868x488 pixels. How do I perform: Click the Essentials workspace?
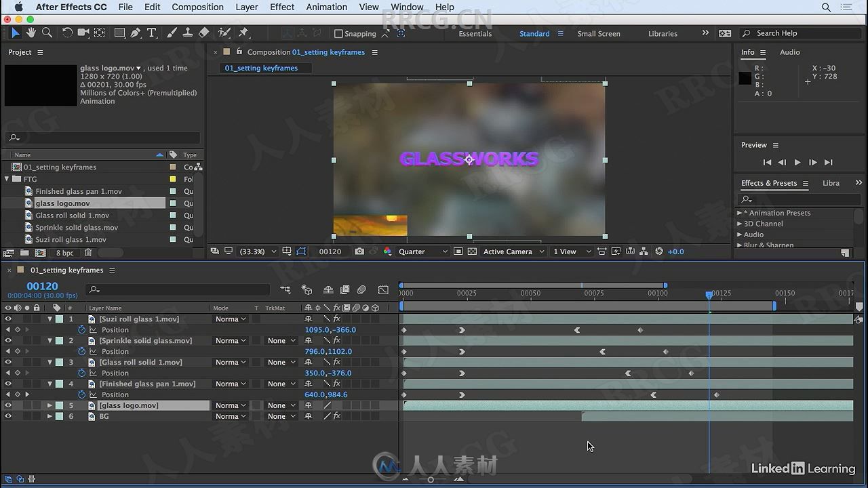point(475,33)
